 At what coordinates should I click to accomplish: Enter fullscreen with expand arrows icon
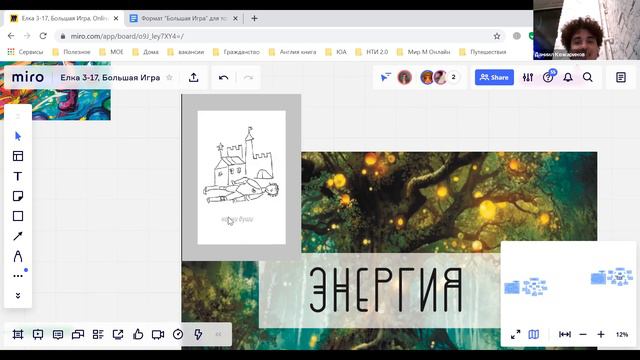(516, 334)
